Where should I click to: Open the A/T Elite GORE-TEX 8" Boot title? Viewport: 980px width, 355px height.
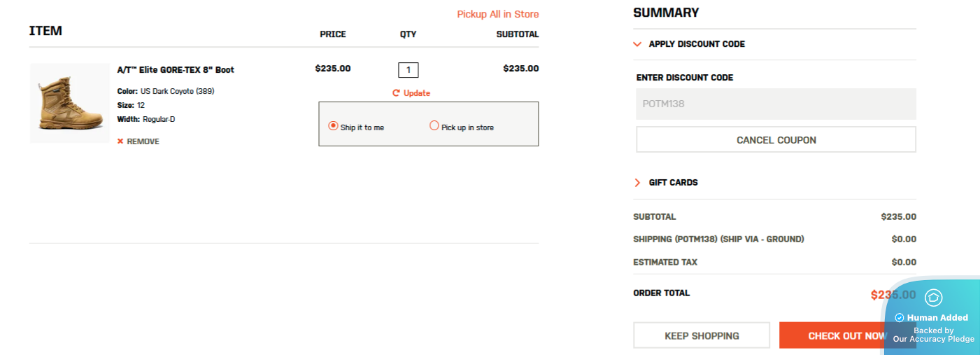[176, 70]
